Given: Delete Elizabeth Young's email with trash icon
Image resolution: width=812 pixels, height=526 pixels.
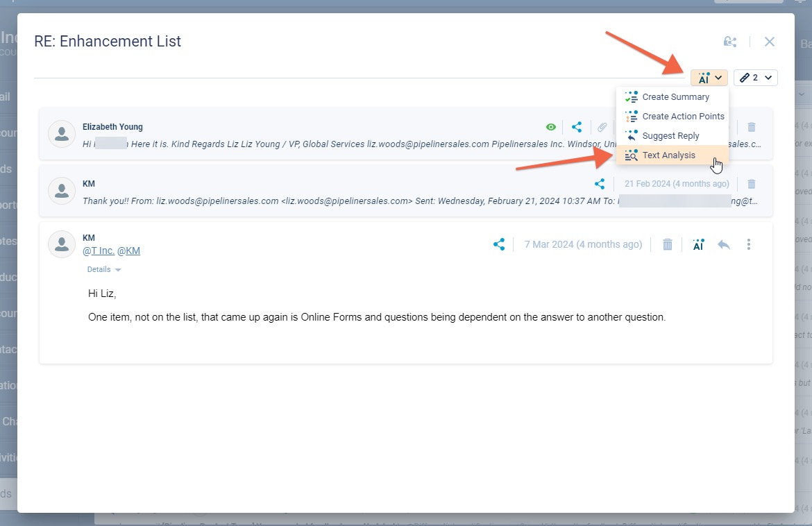Looking at the screenshot, I should tap(751, 127).
